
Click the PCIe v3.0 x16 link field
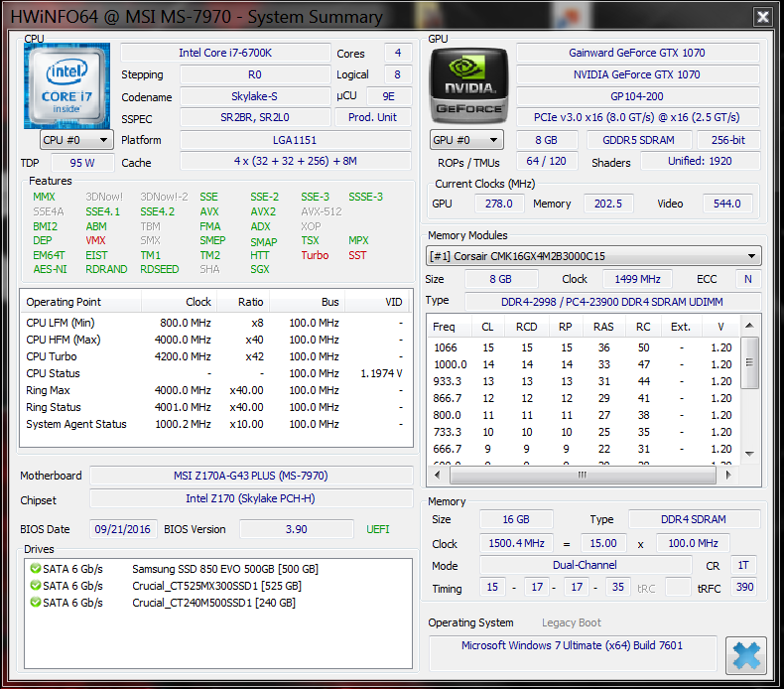click(x=637, y=117)
